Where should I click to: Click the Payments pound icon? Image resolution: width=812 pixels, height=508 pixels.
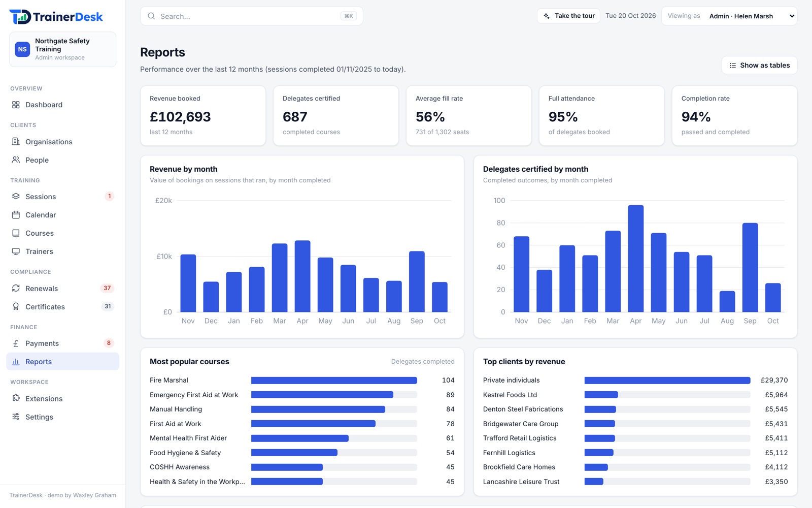[x=16, y=343]
